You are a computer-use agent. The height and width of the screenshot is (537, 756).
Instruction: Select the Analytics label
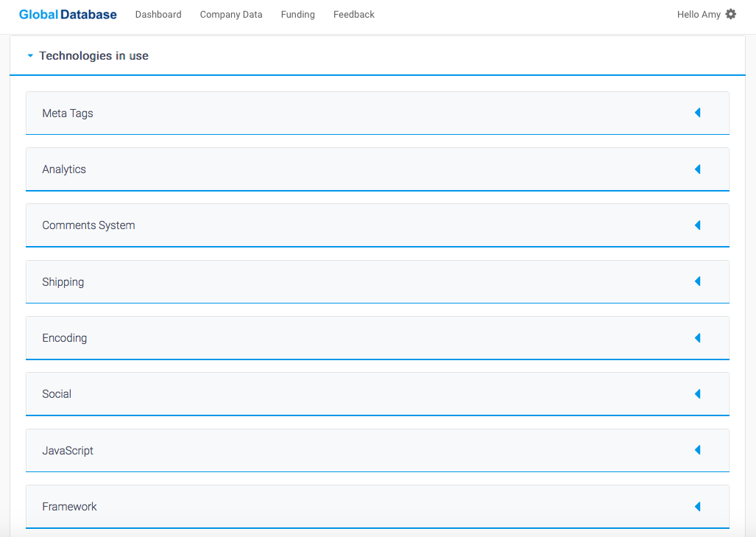[63, 169]
